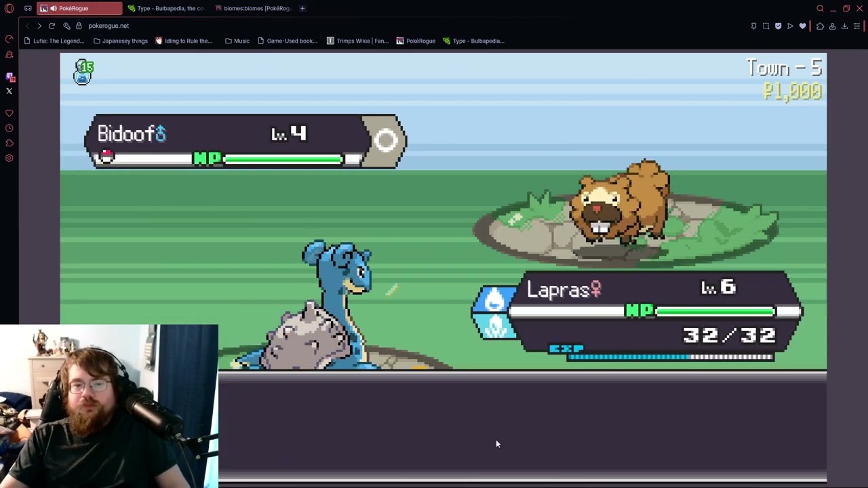
Task: Go back to previous page
Action: [27, 26]
